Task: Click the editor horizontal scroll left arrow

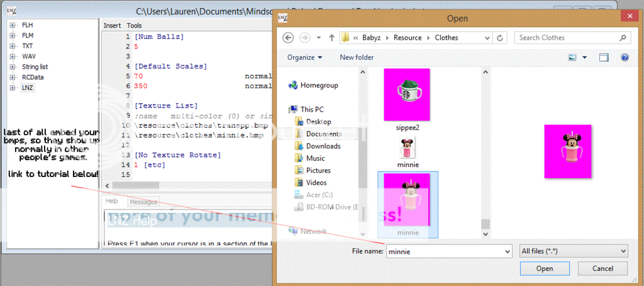Action: point(108,186)
